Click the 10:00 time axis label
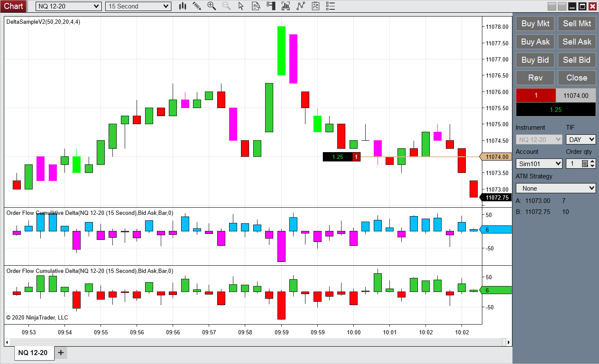This screenshot has height=364, width=599. (354, 332)
